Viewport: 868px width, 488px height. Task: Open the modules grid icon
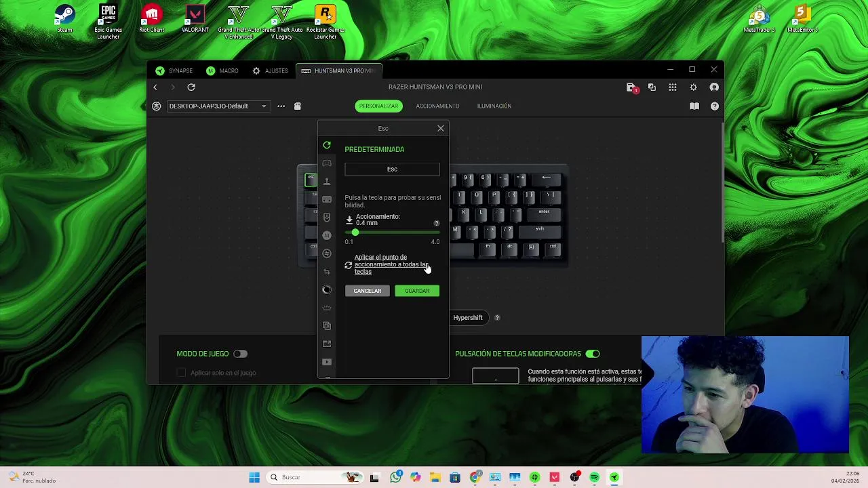[x=673, y=87]
